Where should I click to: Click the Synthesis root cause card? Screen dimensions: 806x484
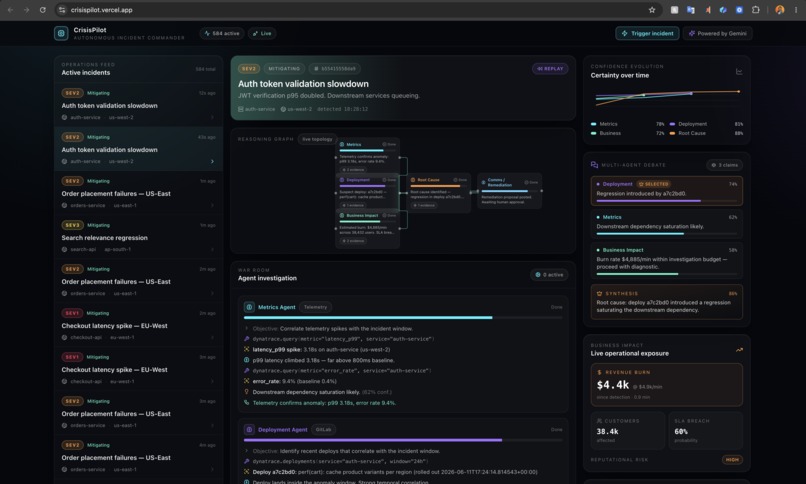[666, 302]
